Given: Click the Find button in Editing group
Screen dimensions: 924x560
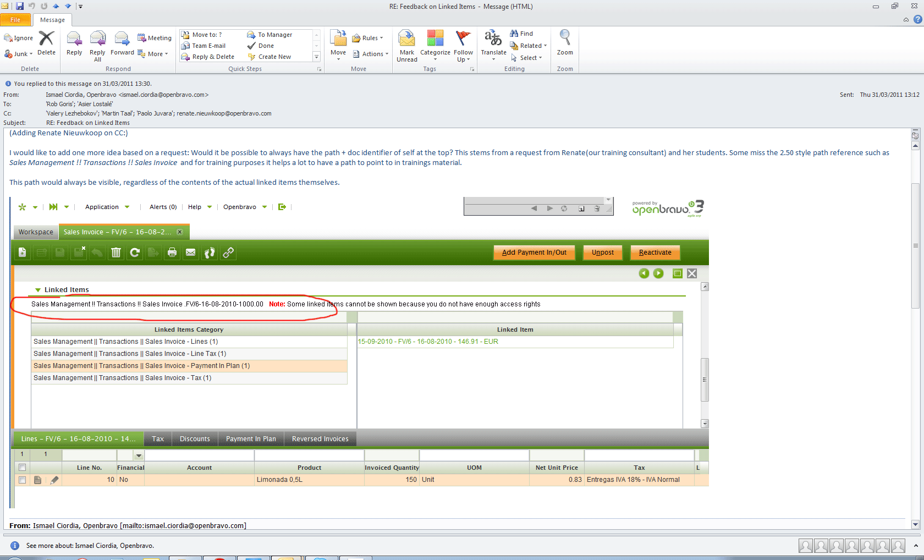Looking at the screenshot, I should 521,34.
